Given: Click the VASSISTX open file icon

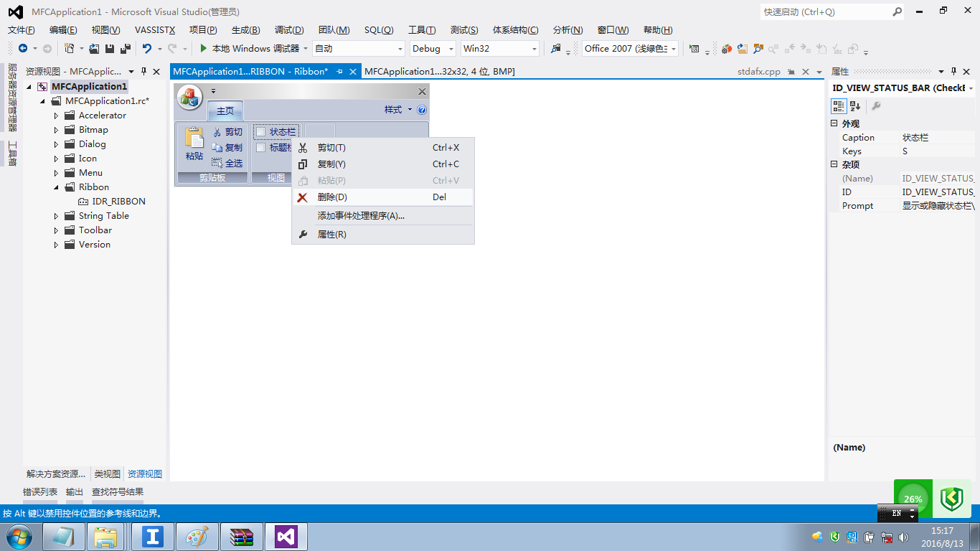Looking at the screenshot, I should pos(743,49).
